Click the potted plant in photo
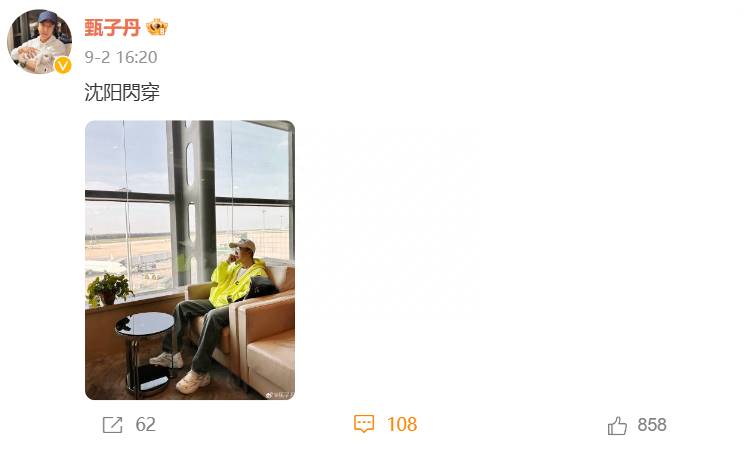The height and width of the screenshot is (453, 744). tap(109, 289)
